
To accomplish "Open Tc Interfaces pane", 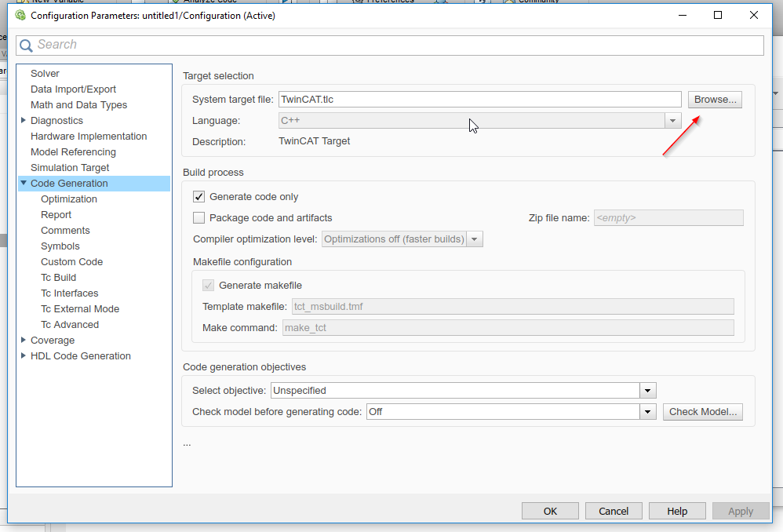I will [x=69, y=293].
